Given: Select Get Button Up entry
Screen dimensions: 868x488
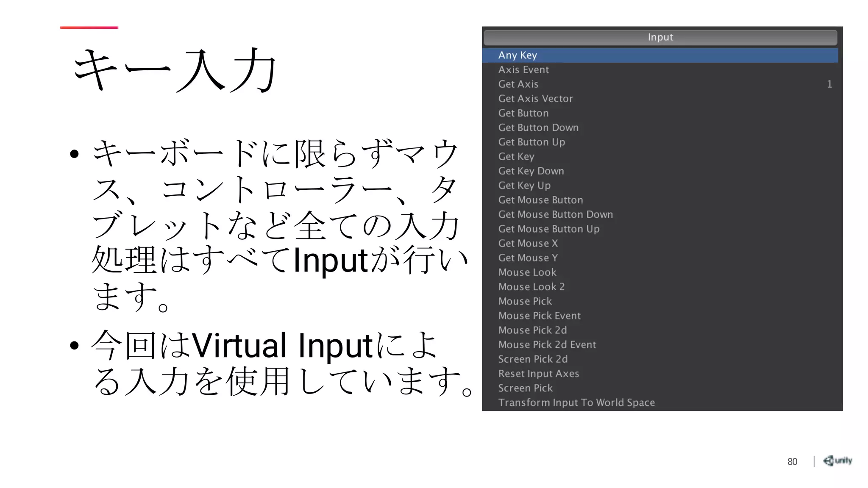Looking at the screenshot, I should [x=531, y=142].
